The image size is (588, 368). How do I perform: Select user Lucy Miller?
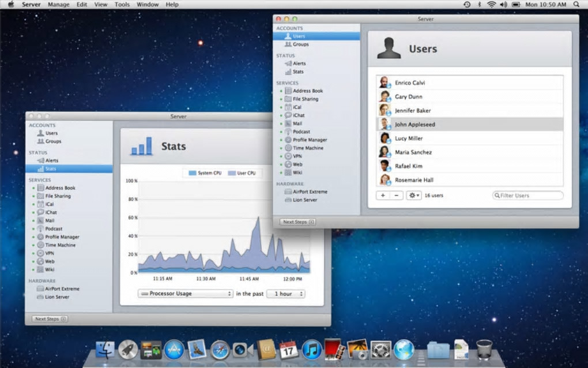pos(469,138)
